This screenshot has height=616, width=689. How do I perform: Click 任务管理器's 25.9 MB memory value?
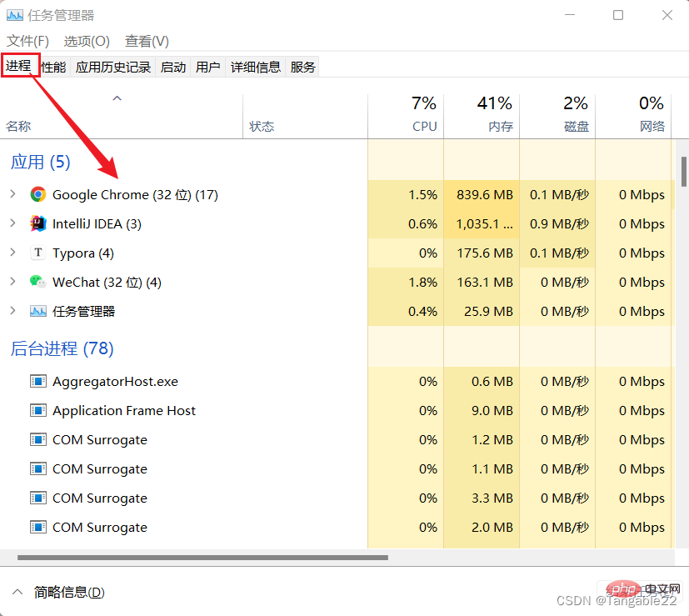[x=488, y=311]
